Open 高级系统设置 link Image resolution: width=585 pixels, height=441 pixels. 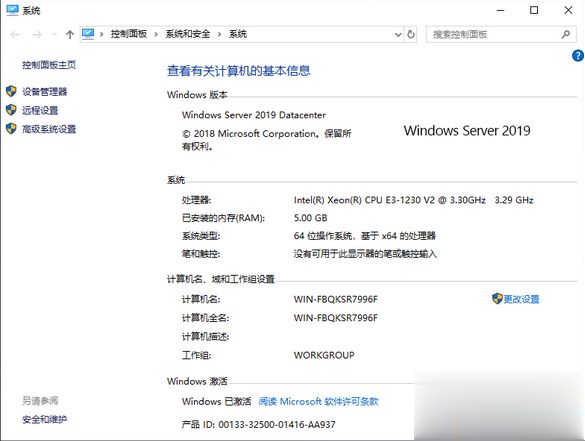pos(49,129)
